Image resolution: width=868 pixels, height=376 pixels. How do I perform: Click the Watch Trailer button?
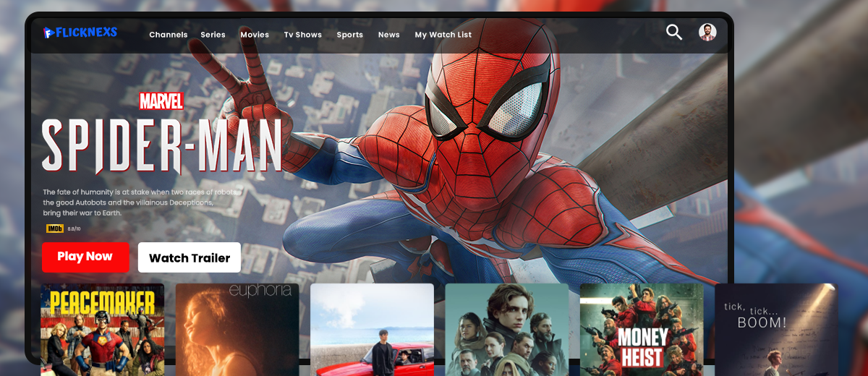tap(189, 258)
